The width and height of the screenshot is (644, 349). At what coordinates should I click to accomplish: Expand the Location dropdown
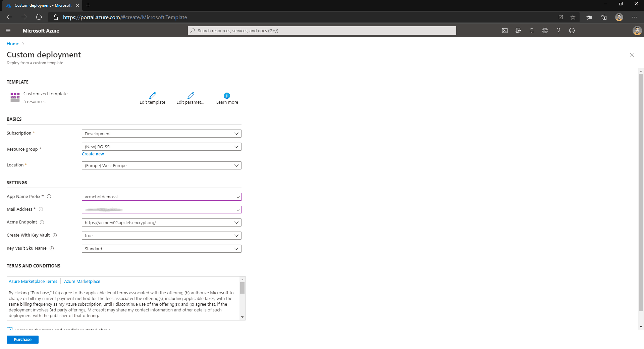pyautogui.click(x=161, y=165)
